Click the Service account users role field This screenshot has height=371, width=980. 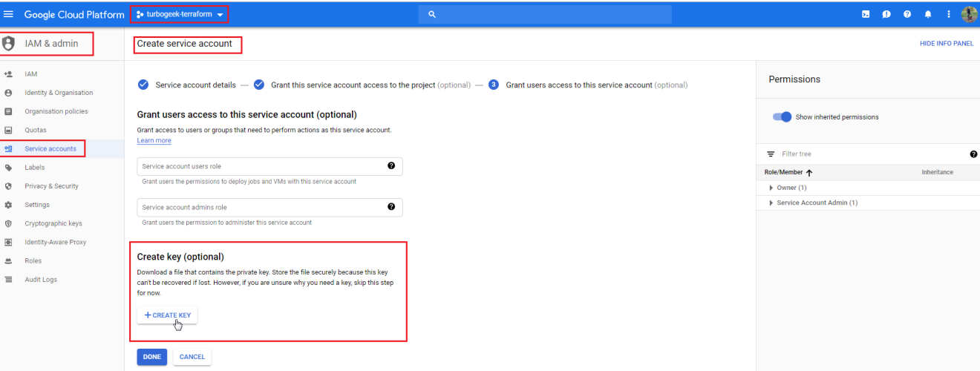(x=260, y=166)
